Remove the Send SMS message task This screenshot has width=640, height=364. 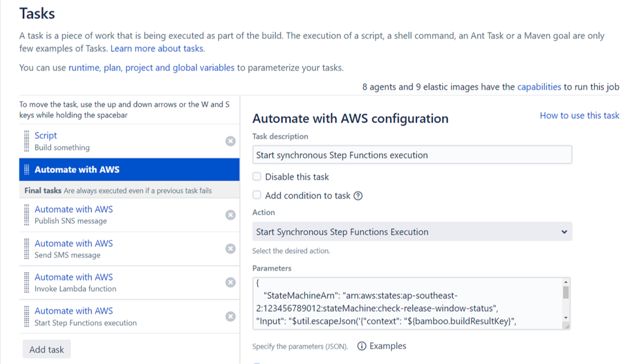tap(230, 249)
